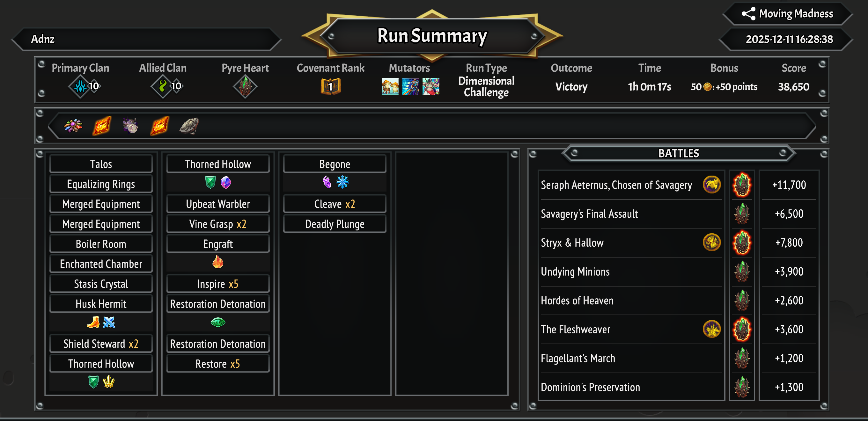Click the share icon beside Moving Madness
The image size is (868, 421).
(x=748, y=14)
